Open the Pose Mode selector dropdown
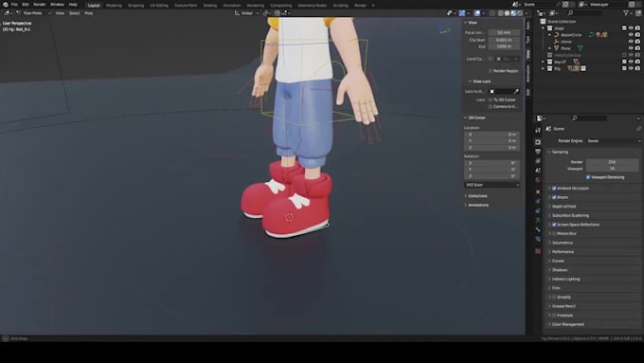The width and height of the screenshot is (644, 363). [34, 13]
